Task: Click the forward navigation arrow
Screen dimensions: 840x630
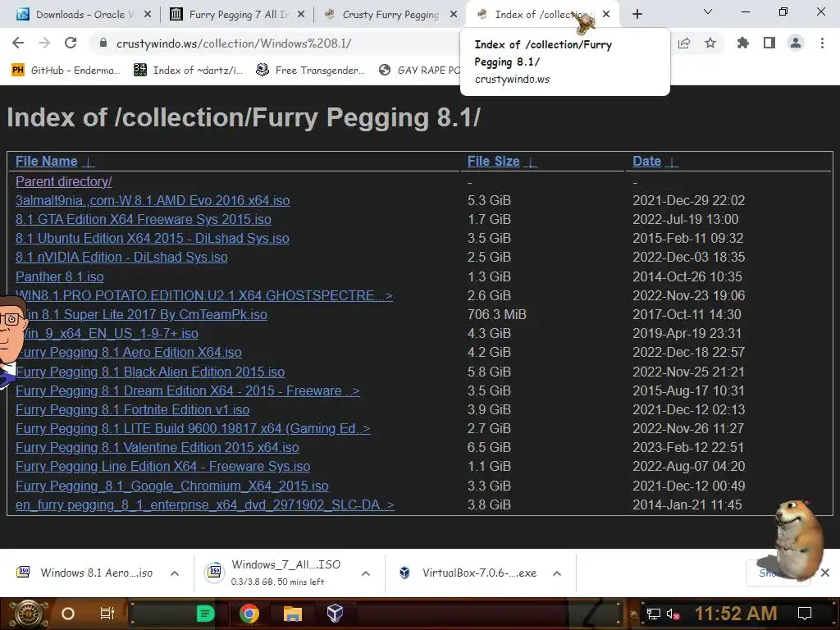Action: (44, 43)
